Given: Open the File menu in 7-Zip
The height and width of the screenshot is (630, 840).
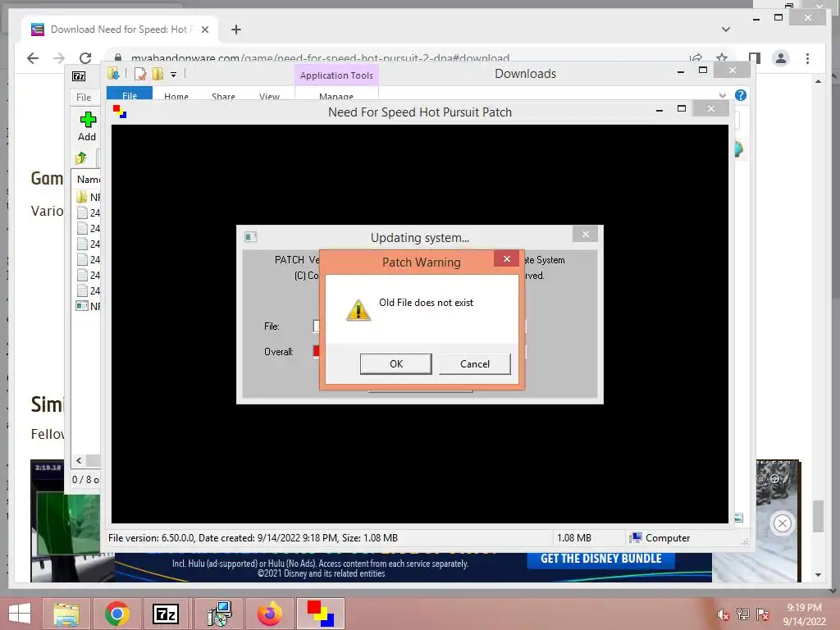Looking at the screenshot, I should pos(84,97).
